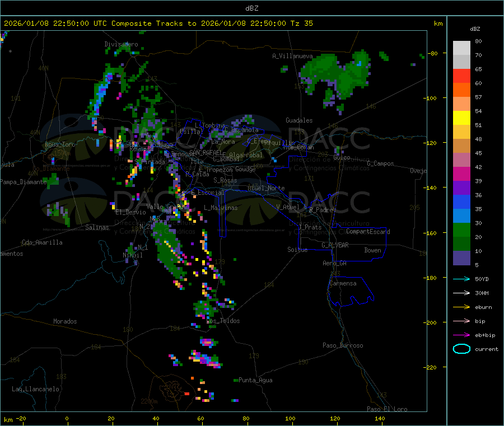Image resolution: width=504 pixels, height=426 pixels.
Task: Click the magenta 39 dBZ color swatch
Action: [x=461, y=174]
